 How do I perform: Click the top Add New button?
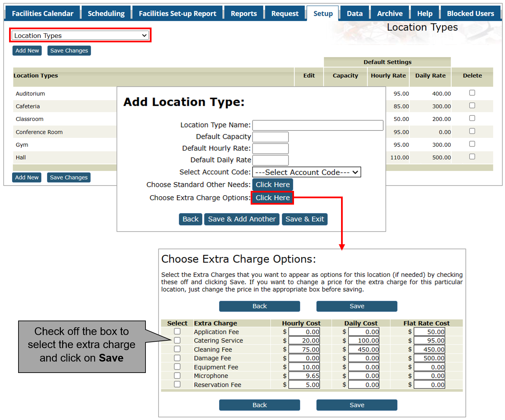[x=27, y=50]
